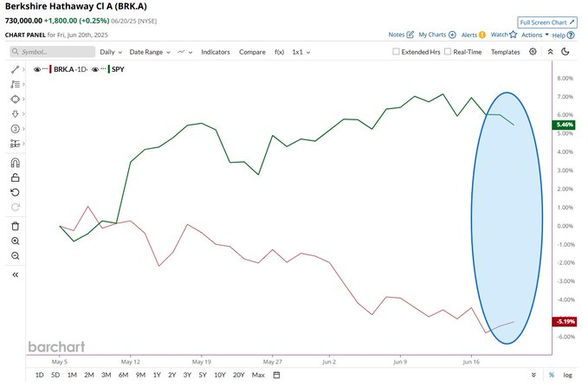The image size is (588, 386).
Task: Open the Templates link
Action: [x=505, y=52]
